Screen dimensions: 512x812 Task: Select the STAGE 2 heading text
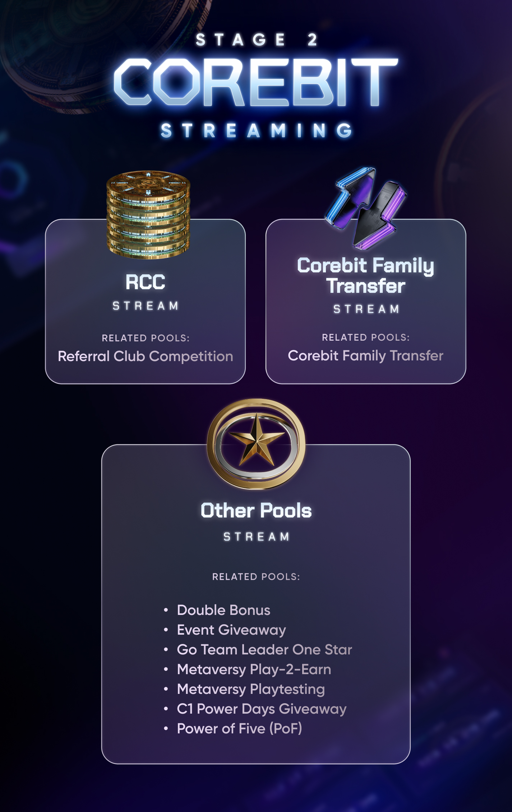pyautogui.click(x=256, y=40)
